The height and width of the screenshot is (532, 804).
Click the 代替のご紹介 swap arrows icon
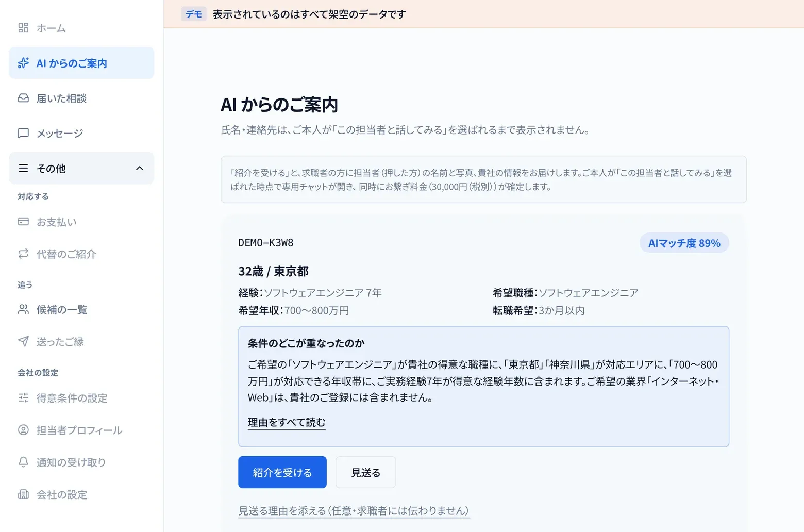pyautogui.click(x=23, y=254)
